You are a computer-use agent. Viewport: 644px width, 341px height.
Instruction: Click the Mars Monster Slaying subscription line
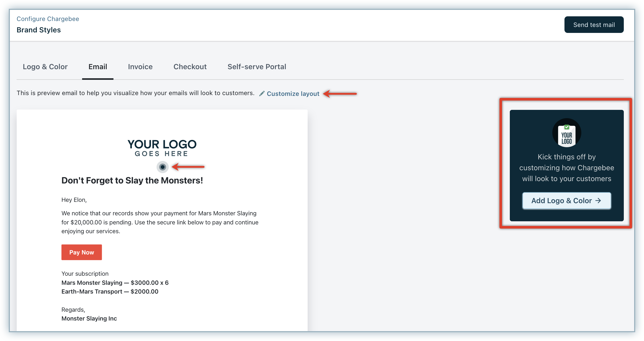[x=115, y=283]
